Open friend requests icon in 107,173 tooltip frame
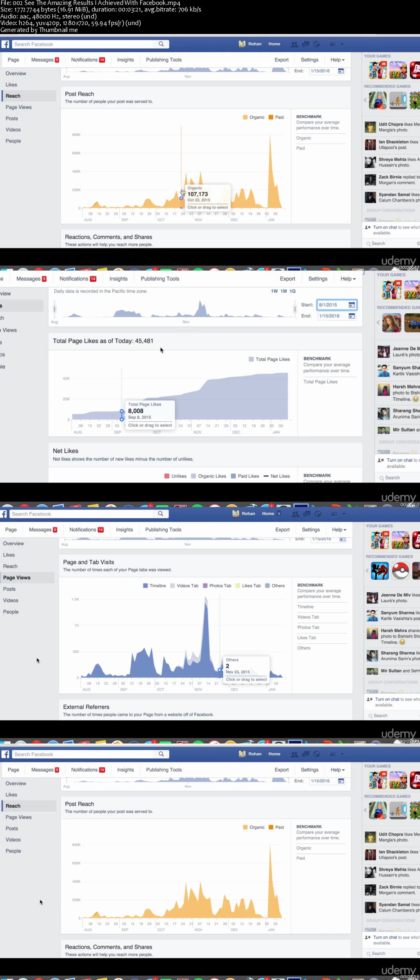This screenshot has height=980, width=420. pos(294,44)
